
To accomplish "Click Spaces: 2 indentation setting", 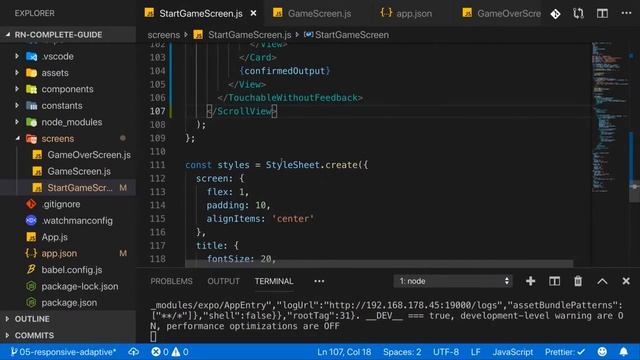I will tap(402, 351).
